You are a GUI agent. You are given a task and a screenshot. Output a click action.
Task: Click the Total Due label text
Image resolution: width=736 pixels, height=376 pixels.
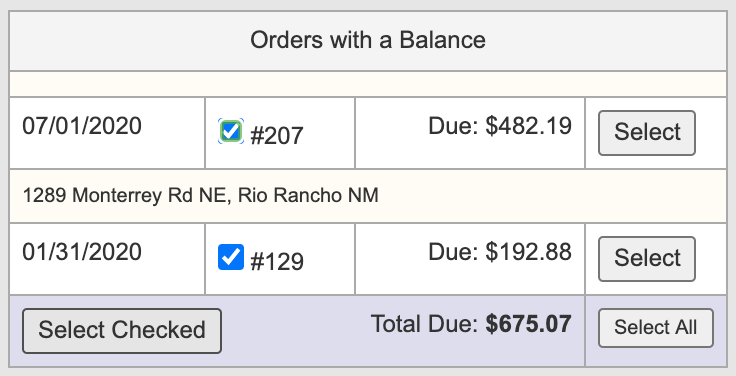click(424, 324)
